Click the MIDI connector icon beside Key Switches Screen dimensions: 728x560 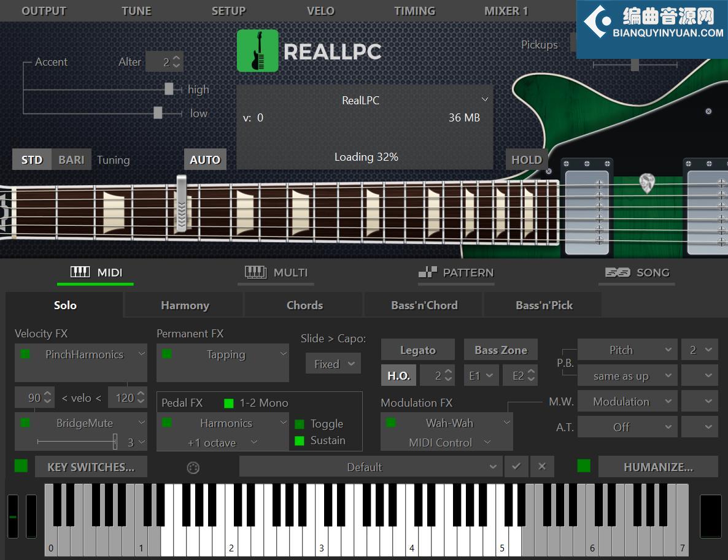point(193,467)
